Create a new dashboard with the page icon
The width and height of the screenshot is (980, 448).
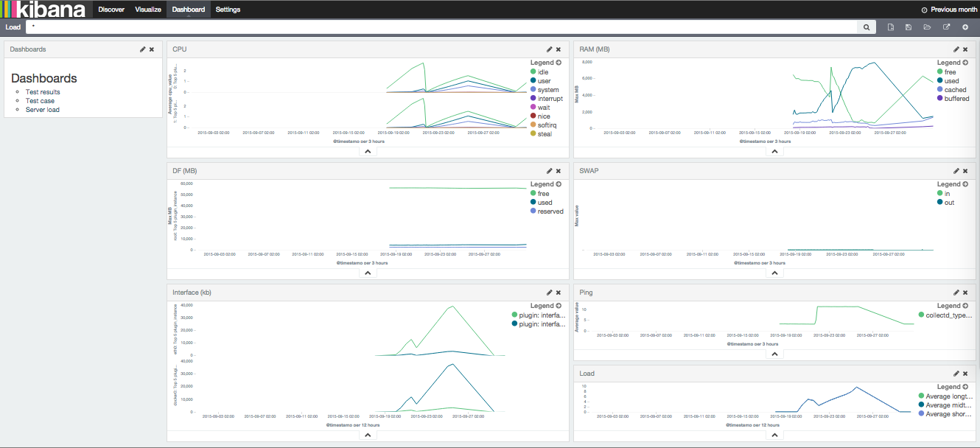click(890, 27)
